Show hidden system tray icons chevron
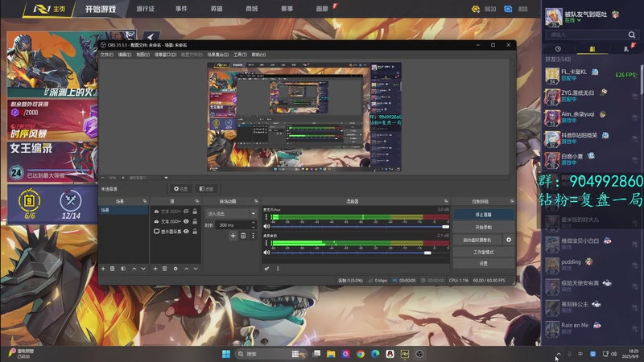 pos(558,354)
